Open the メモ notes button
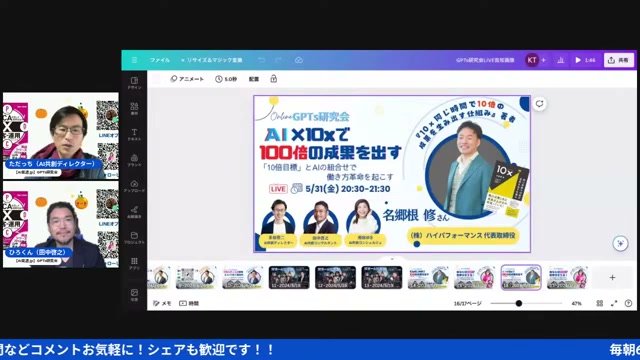 click(162, 303)
